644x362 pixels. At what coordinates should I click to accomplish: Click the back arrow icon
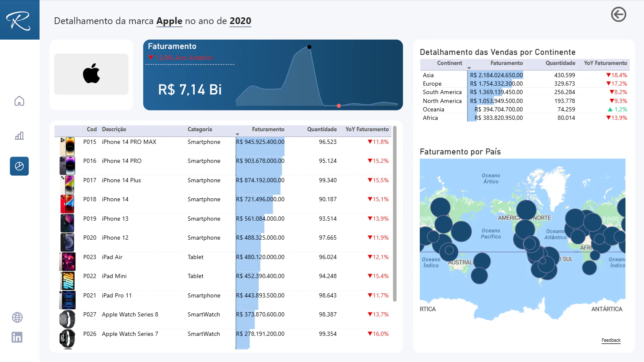coord(618,14)
